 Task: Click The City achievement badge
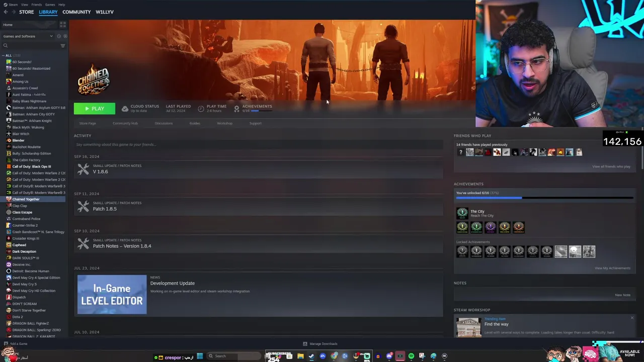click(462, 213)
